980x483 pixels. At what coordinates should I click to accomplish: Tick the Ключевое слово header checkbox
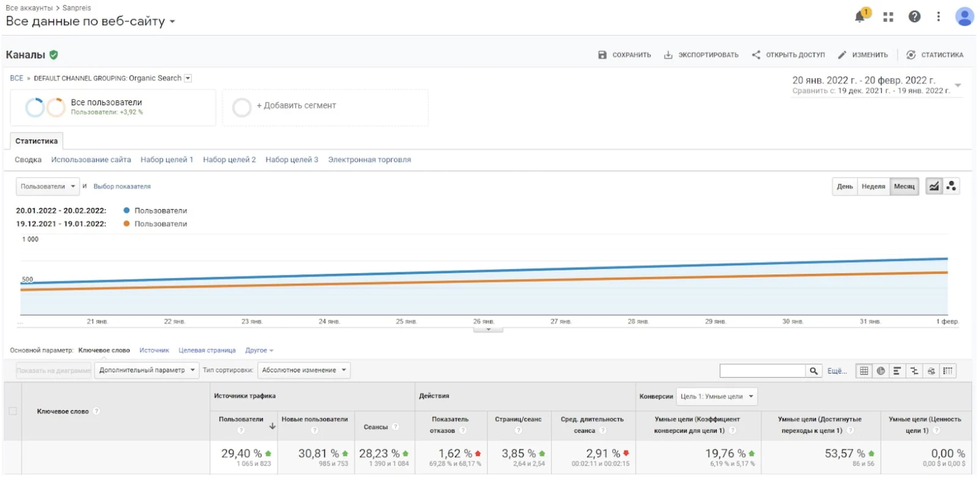pos(12,411)
